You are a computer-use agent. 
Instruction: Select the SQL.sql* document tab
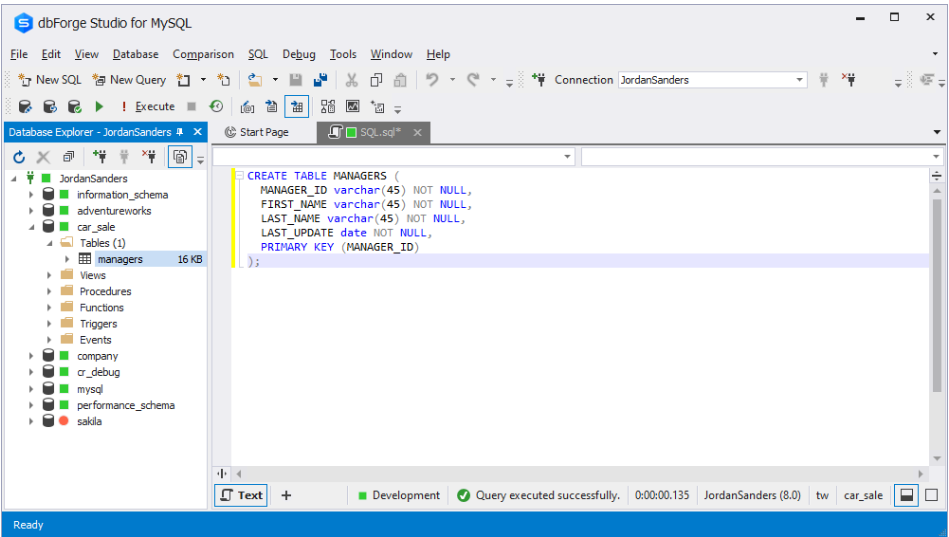coord(373,132)
